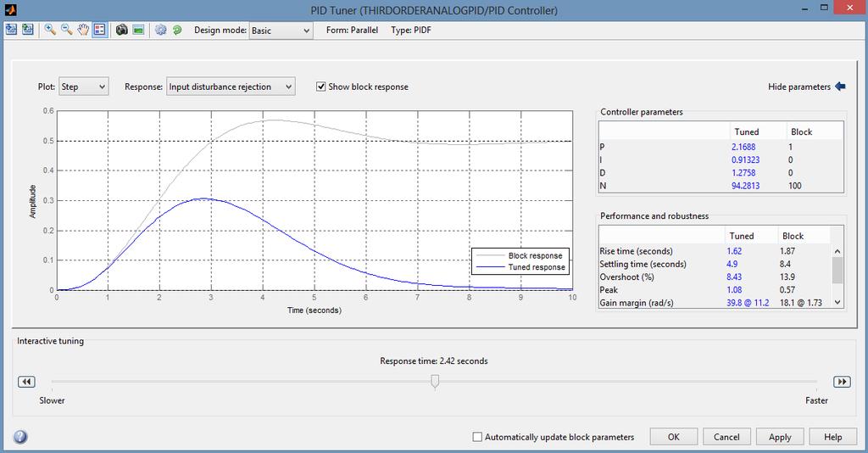Click the slower double-arrow button

coord(26,382)
